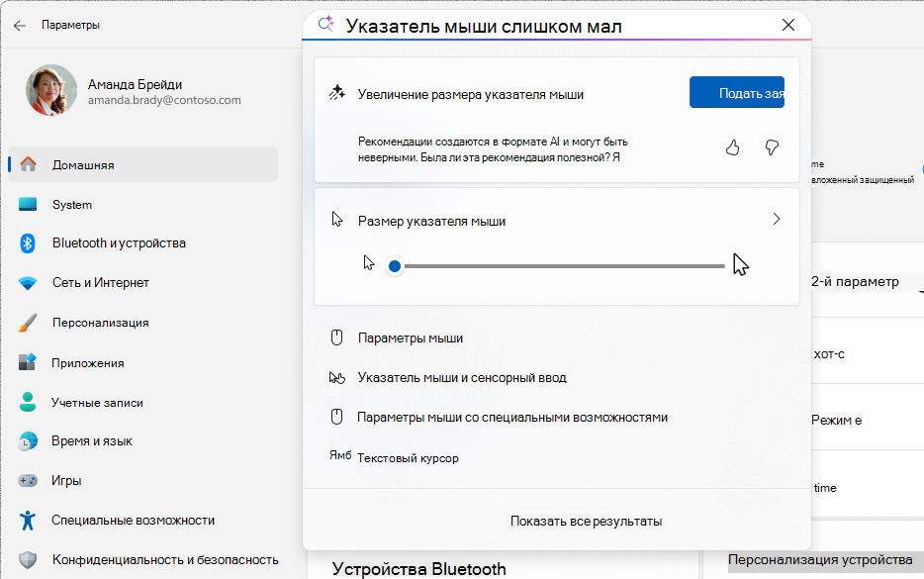Image resolution: width=924 pixels, height=579 pixels.
Task: Click the blue Подать заявку button
Action: coord(737,91)
